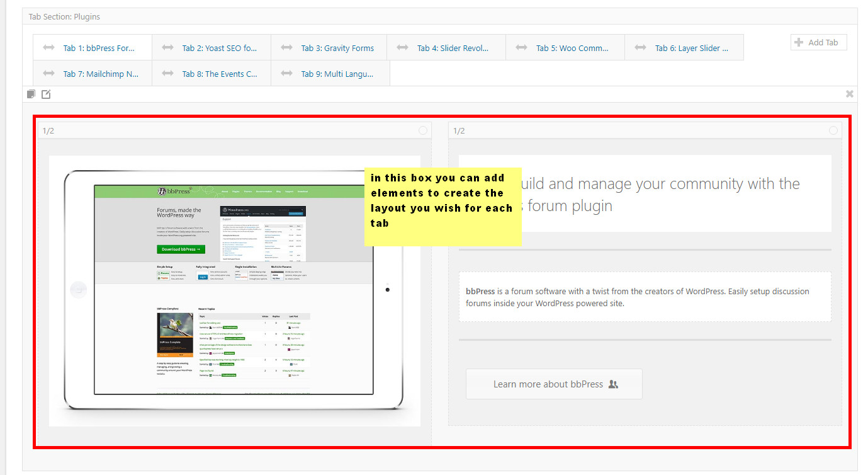The height and width of the screenshot is (475, 868).
Task: Click the move arrows icon on Tab 2 Yoast SEO
Action: coord(167,48)
